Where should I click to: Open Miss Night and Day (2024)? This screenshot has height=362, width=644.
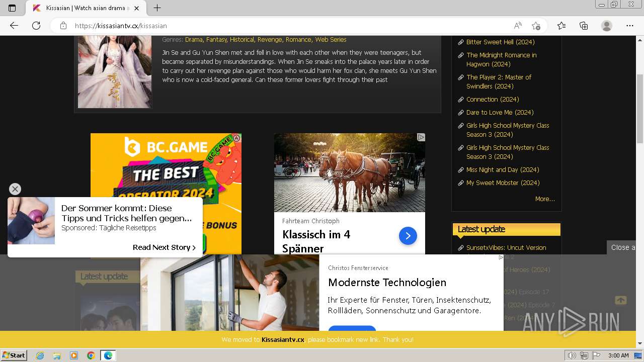click(503, 169)
